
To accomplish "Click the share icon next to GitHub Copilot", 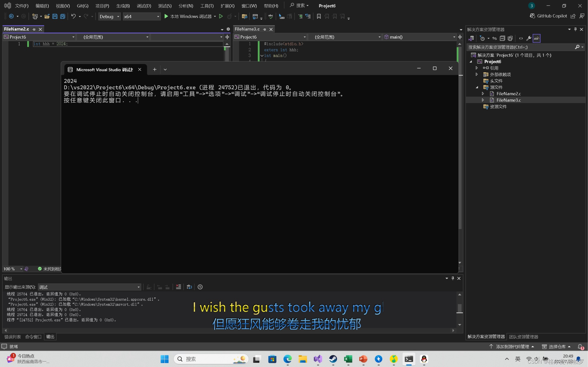I will coord(573,16).
